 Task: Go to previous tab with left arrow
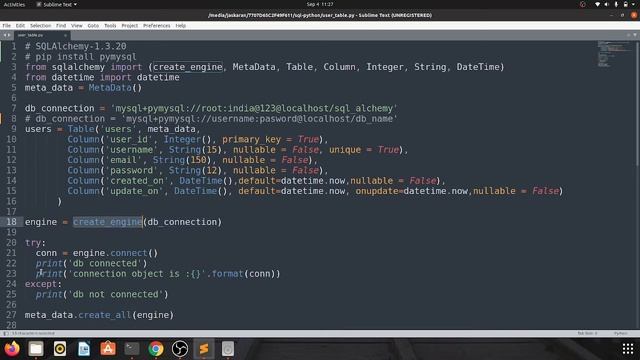[4, 35]
